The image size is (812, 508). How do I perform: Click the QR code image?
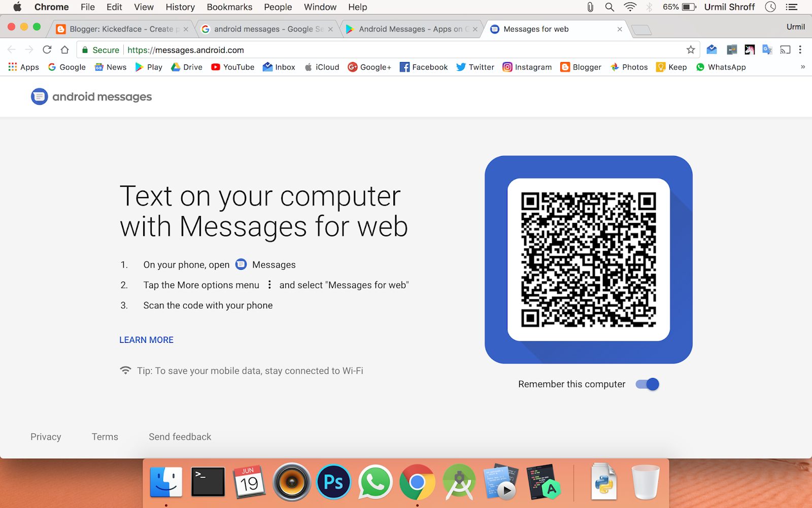[589, 260]
